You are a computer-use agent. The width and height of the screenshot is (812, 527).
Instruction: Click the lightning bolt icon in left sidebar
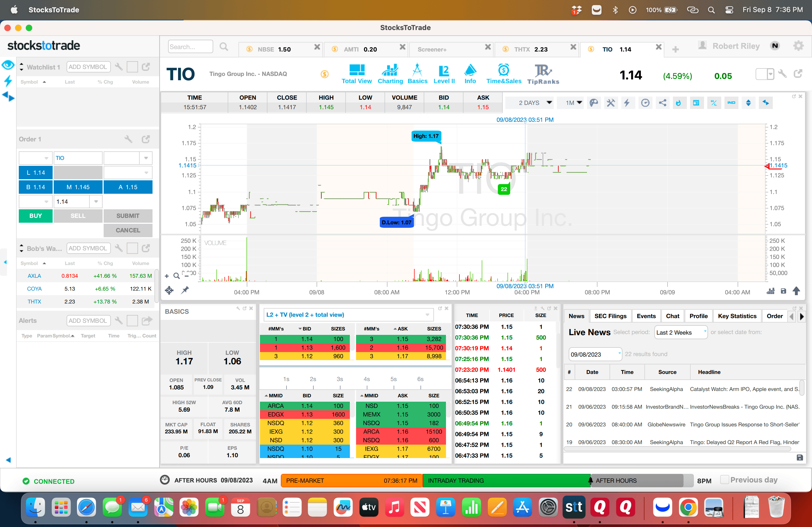(x=8, y=81)
